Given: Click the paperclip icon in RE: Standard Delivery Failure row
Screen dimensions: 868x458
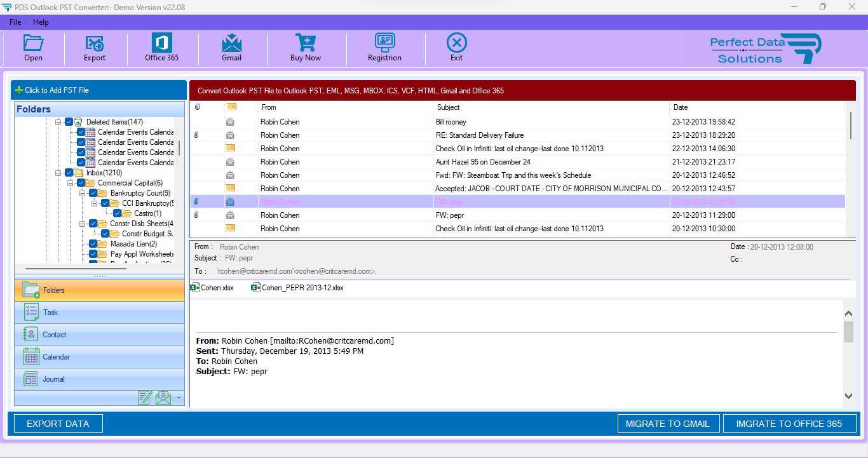Looking at the screenshot, I should point(196,135).
